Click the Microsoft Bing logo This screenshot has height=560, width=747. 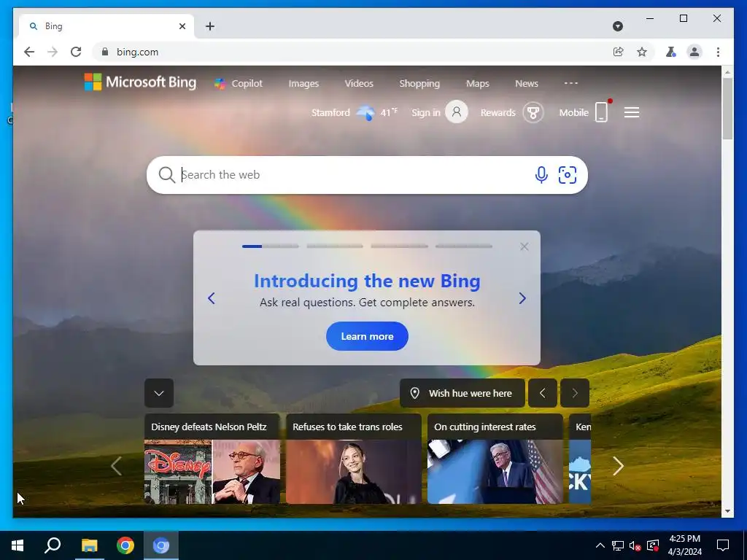click(x=140, y=82)
